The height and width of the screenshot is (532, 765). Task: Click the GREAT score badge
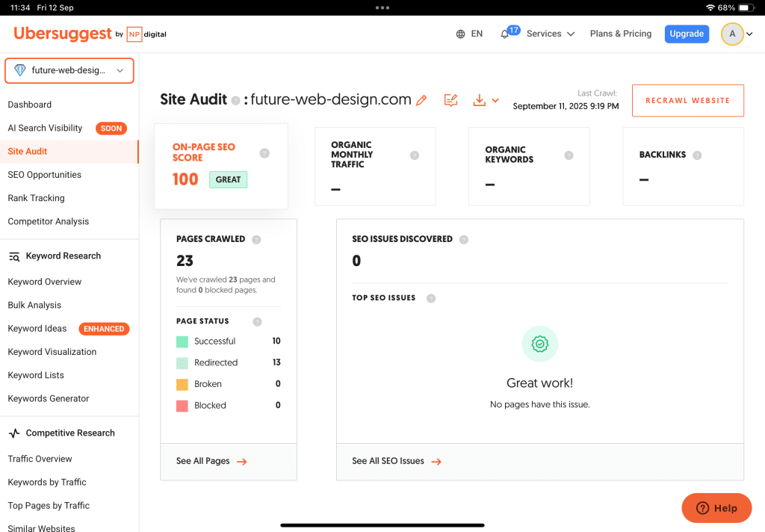click(x=229, y=179)
